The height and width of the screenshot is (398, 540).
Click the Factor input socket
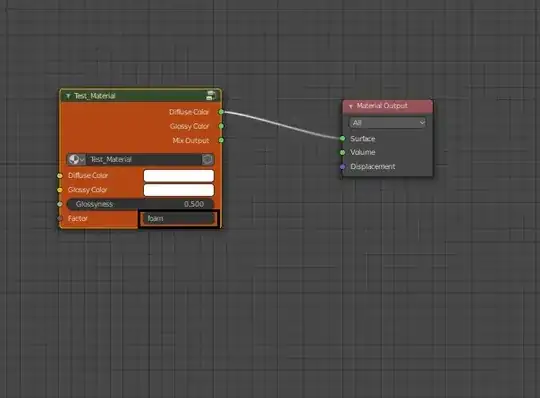point(60,218)
